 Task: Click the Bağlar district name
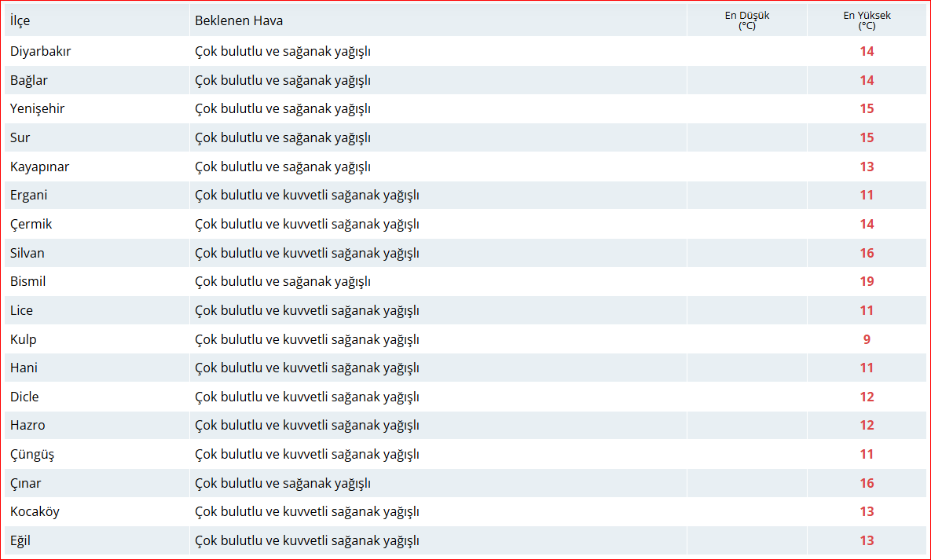[x=29, y=80]
